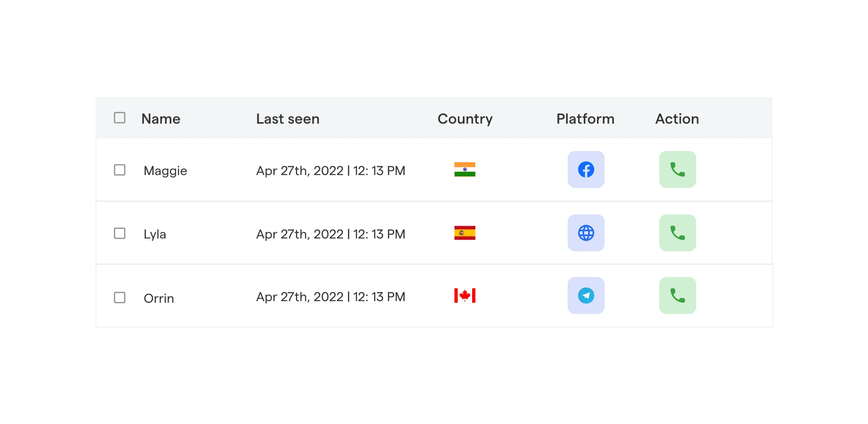Viewport: 868px width, 424px height.
Task: Click the India flag in Maggie's row
Action: tap(465, 169)
